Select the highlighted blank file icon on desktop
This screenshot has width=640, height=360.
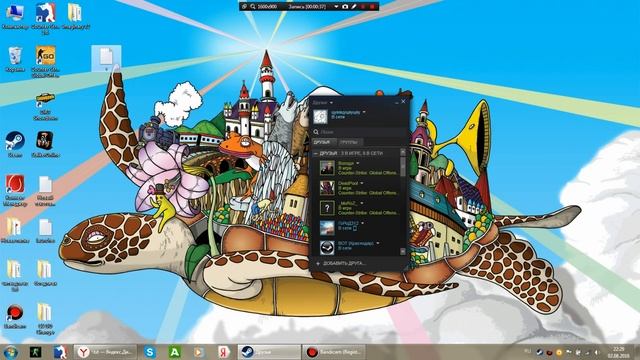click(x=106, y=58)
